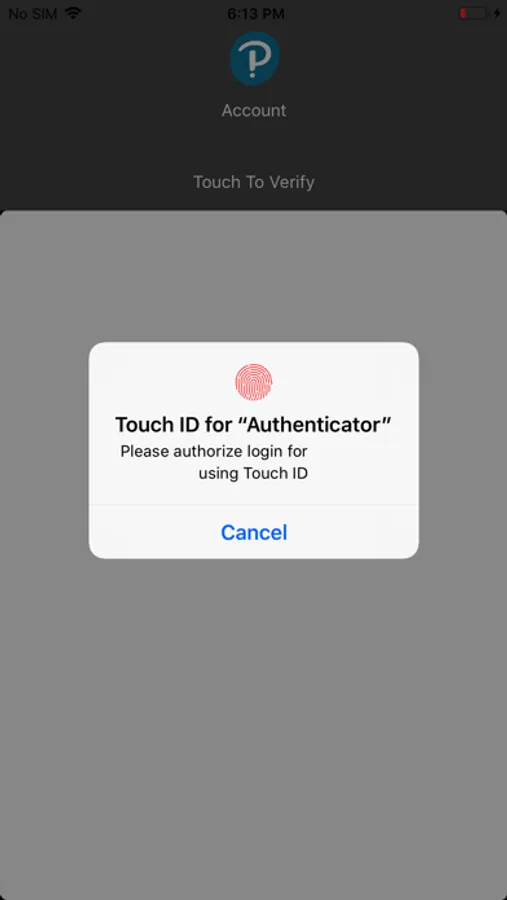Tap the No SIM carrier indicator
This screenshot has height=900, width=507.
tap(33, 13)
